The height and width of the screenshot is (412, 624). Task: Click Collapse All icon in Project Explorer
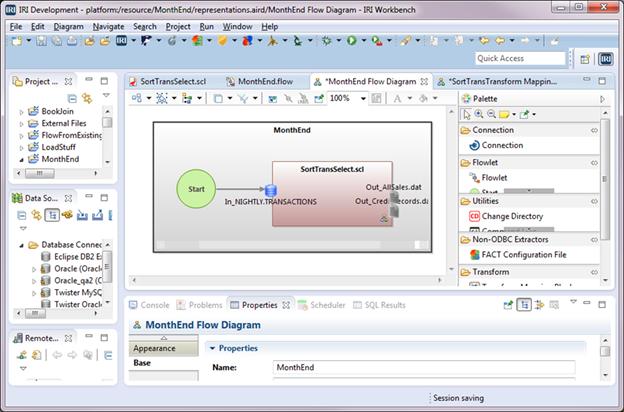coord(72,98)
